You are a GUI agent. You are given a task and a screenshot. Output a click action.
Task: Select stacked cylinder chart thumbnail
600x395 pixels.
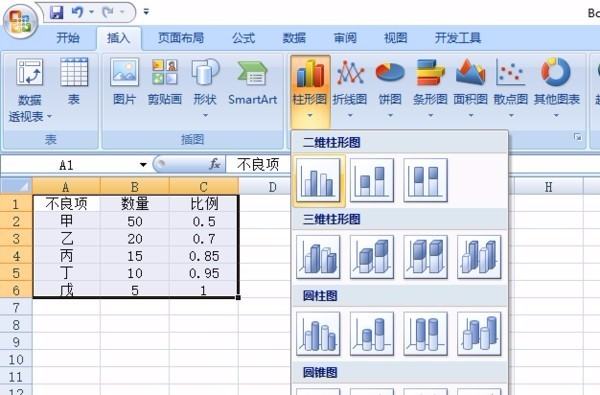pyautogui.click(x=372, y=333)
